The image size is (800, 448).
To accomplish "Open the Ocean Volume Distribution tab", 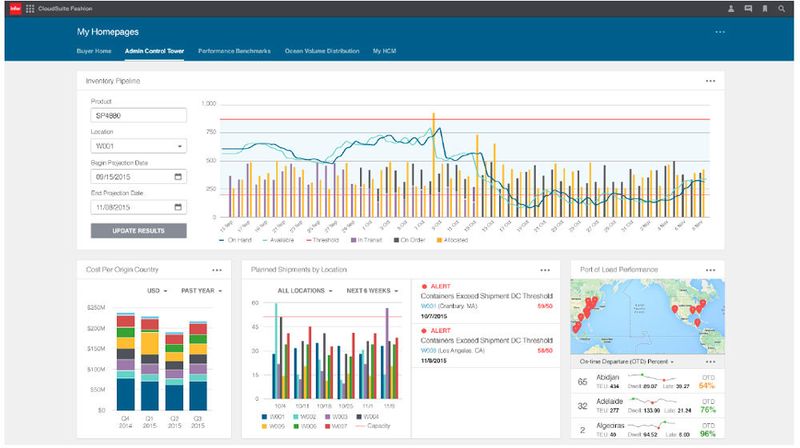I will pyautogui.click(x=322, y=50).
